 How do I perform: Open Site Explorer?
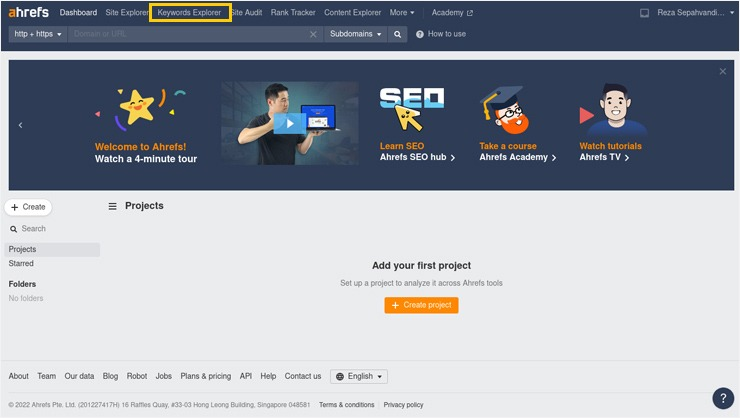pyautogui.click(x=126, y=13)
